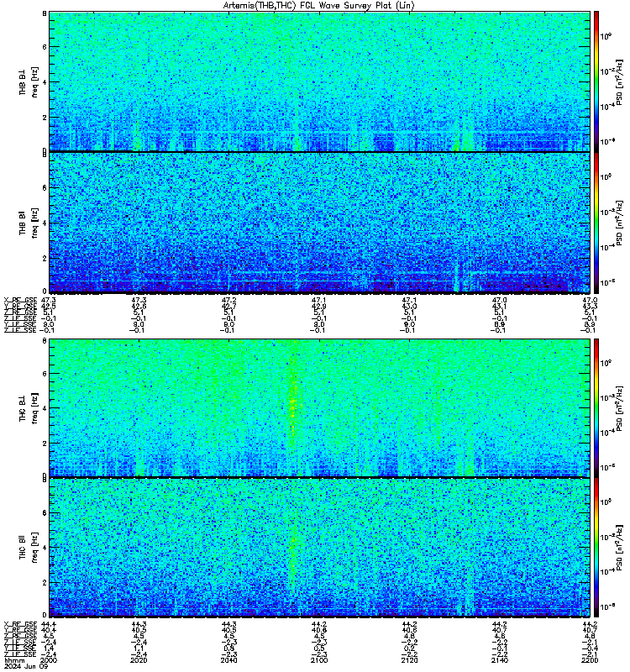Click 'X_RE_GSE' row label under THB panels
Screen dimensions: 630x672
tap(20, 301)
